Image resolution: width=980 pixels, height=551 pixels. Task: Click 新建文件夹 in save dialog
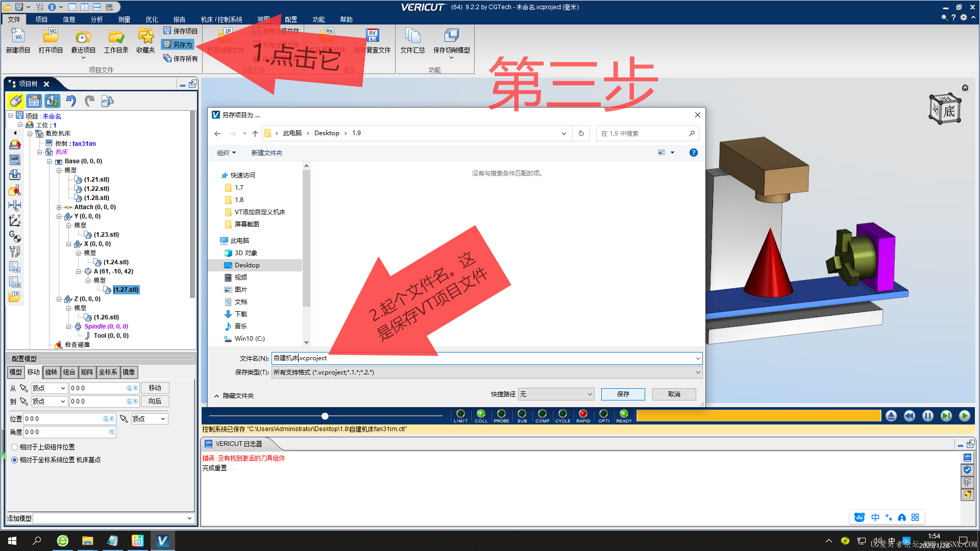pyautogui.click(x=266, y=153)
